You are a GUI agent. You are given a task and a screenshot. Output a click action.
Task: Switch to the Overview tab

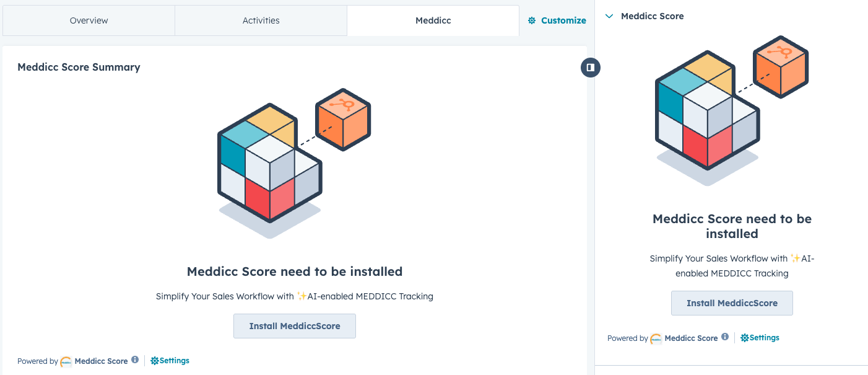[x=89, y=20]
